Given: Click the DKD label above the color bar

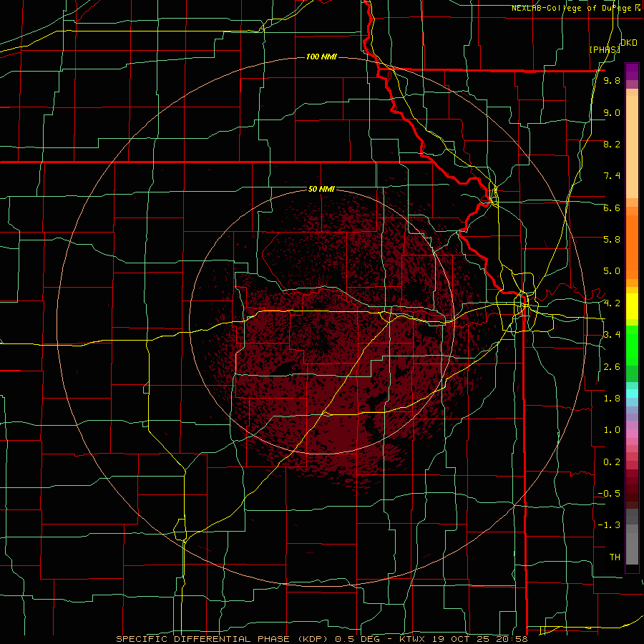Looking at the screenshot, I should pyautogui.click(x=629, y=43).
